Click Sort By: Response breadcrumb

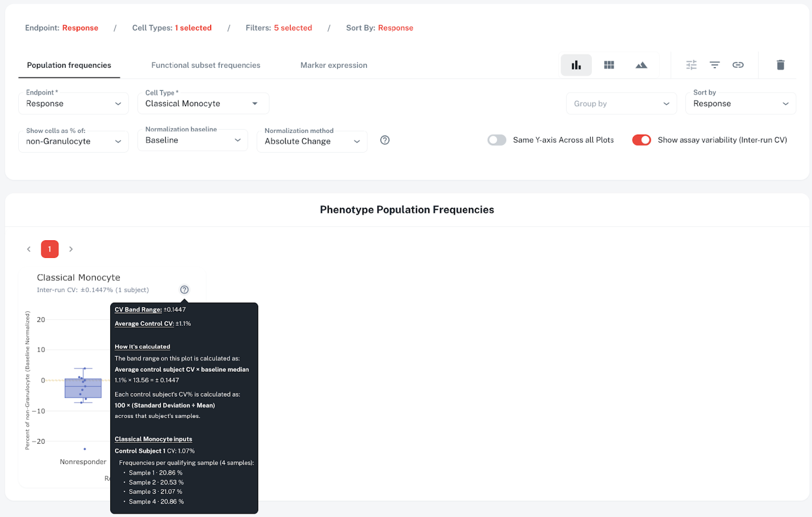pyautogui.click(x=380, y=28)
